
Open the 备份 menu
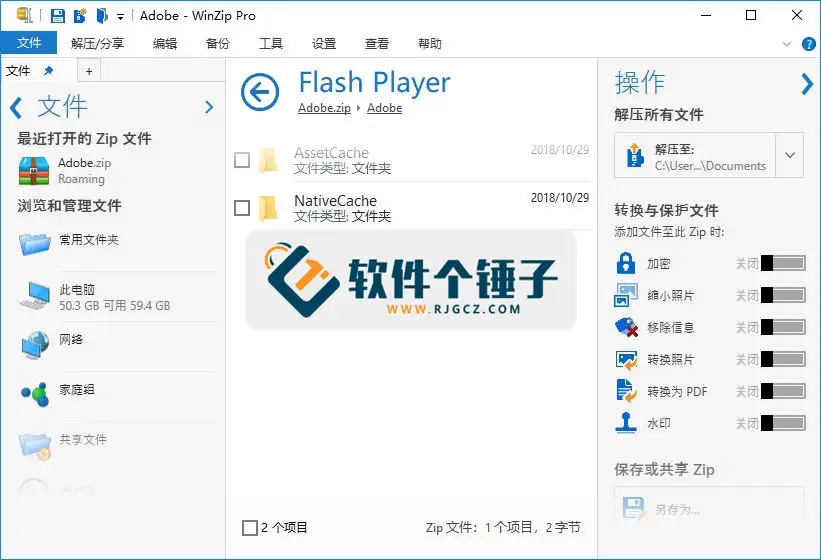coord(218,43)
